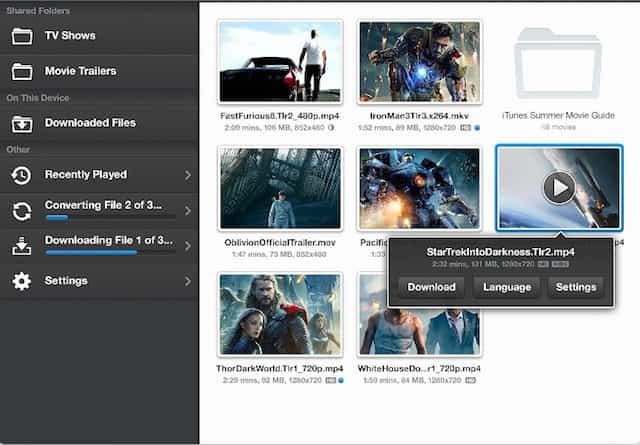
Task: Click the ThorDarkWorld.Tlr1_720p.mp4 file name
Action: [x=280, y=369]
